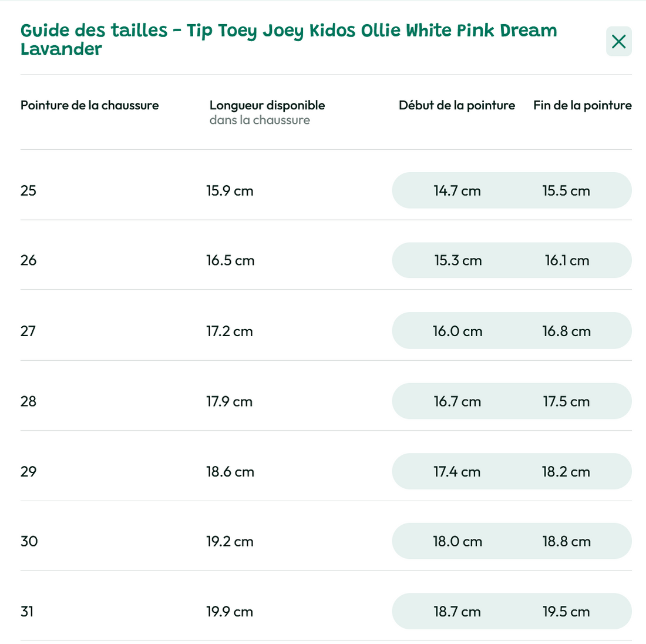The width and height of the screenshot is (646, 644).
Task: Close the size guide dialog
Action: coord(618,42)
